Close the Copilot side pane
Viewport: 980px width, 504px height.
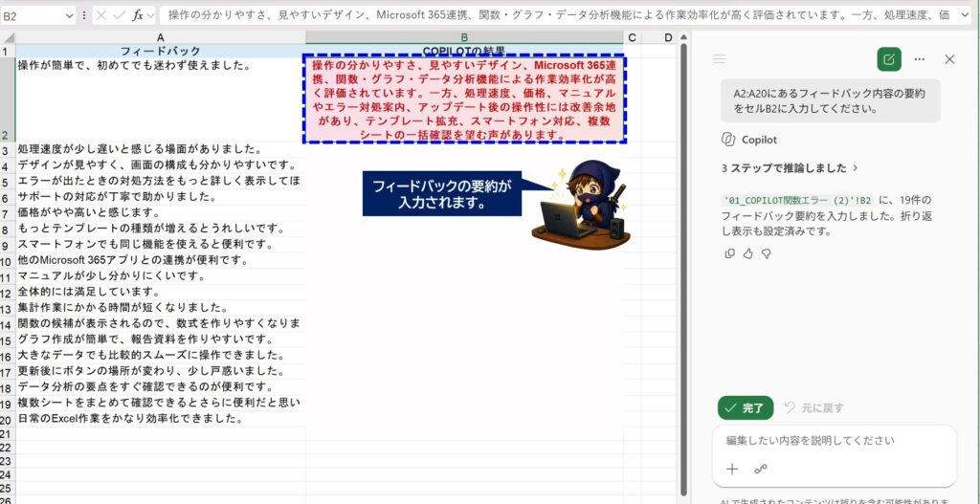tap(949, 58)
